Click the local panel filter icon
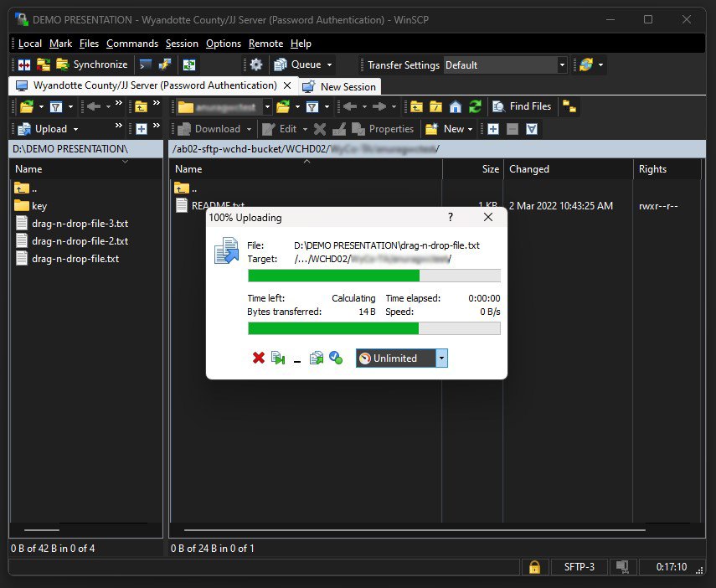This screenshot has width=716, height=588. click(56, 107)
